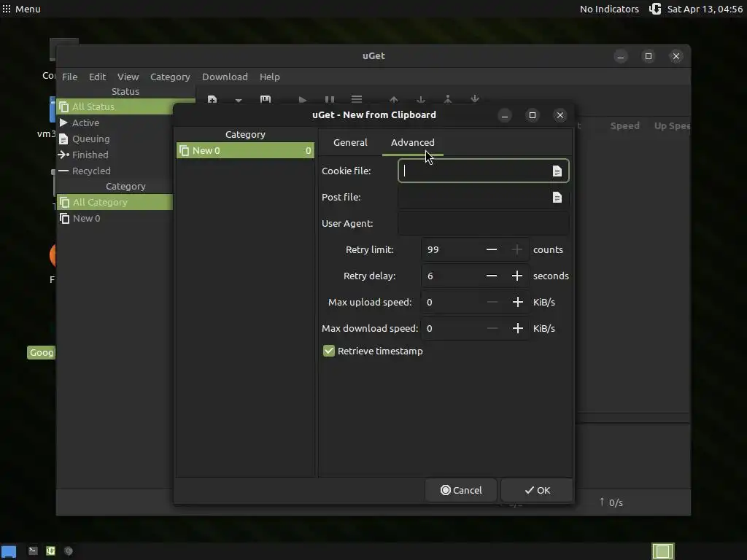Image resolution: width=747 pixels, height=560 pixels.
Task: Click the uGet icon in taskbar
Action: tap(50, 551)
